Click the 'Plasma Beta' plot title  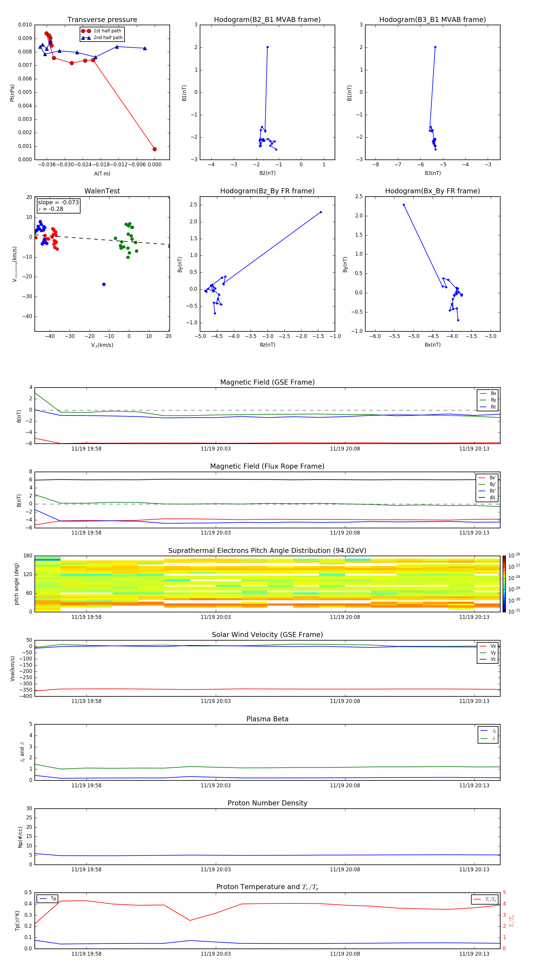pyautogui.click(x=267, y=719)
